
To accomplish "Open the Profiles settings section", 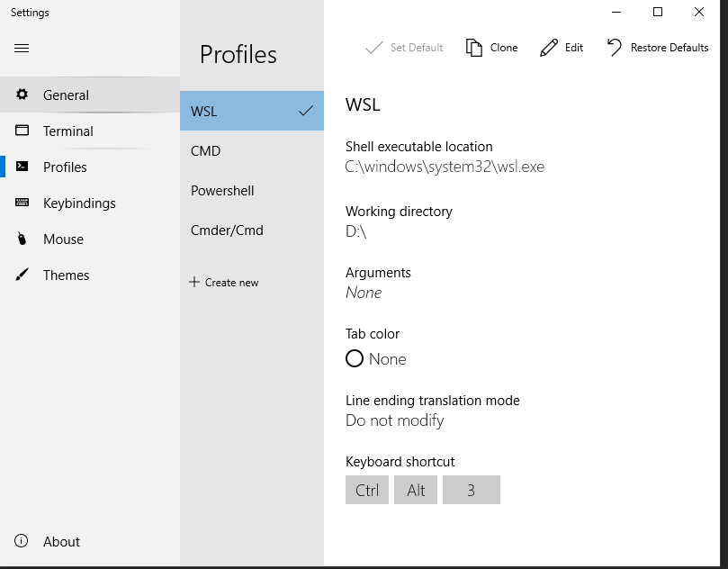I will [x=65, y=167].
